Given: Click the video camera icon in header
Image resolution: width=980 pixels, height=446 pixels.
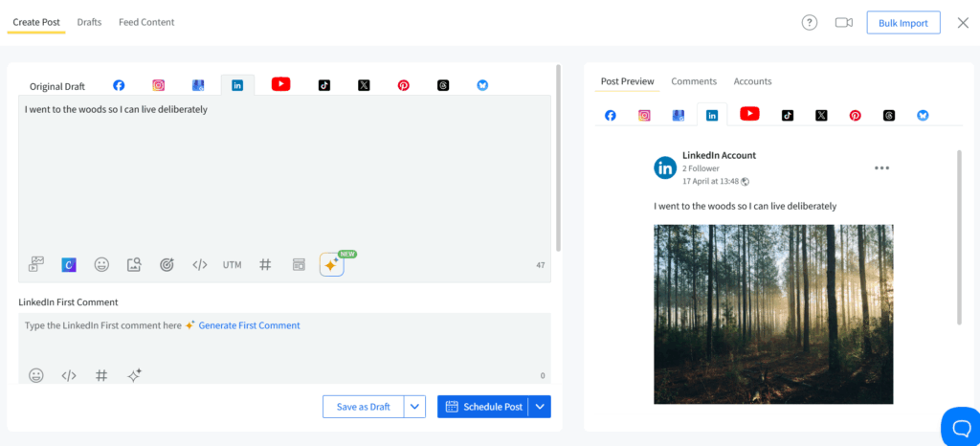Looking at the screenshot, I should 843,23.
